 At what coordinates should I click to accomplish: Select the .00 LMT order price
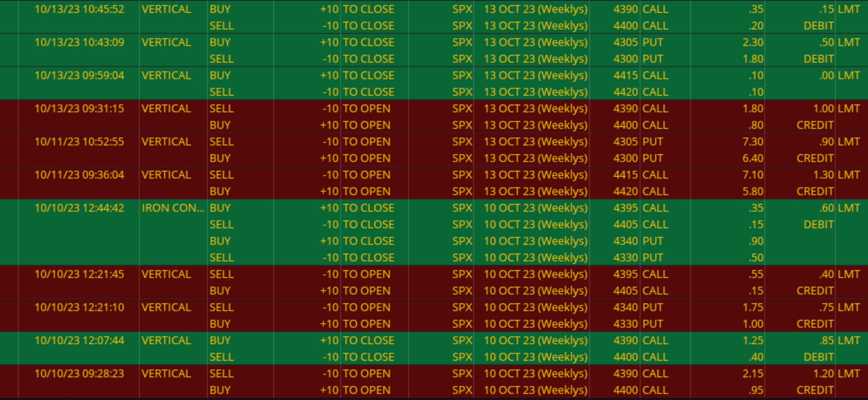pyautogui.click(x=826, y=75)
